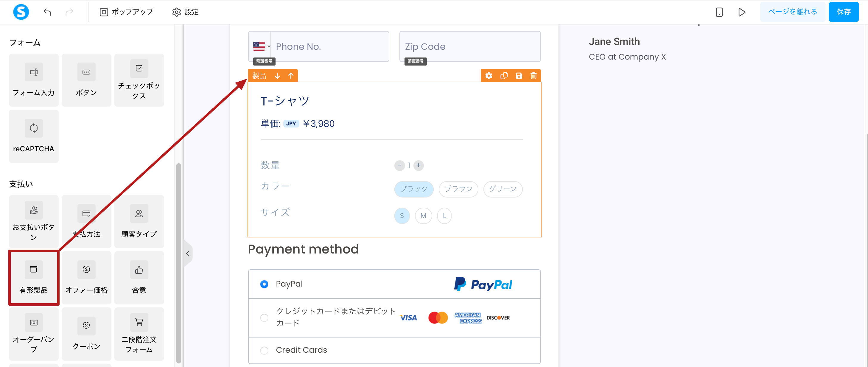868x367 pixels.
Task: Move product block down with arrow
Action: pyautogui.click(x=277, y=75)
